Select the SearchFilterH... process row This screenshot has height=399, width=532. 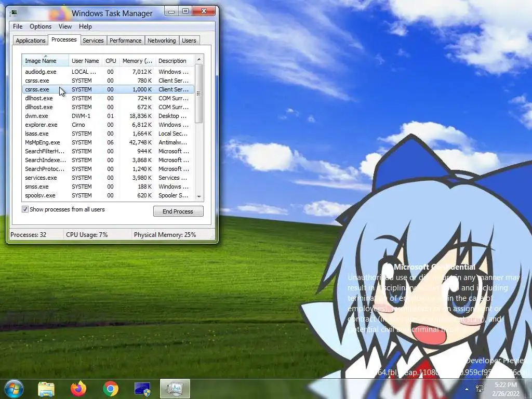point(108,151)
